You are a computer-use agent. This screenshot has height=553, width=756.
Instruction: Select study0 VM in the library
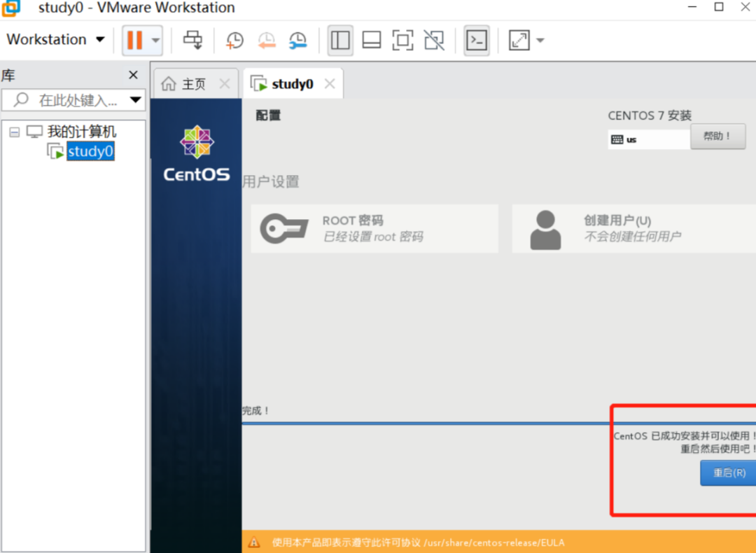click(90, 151)
